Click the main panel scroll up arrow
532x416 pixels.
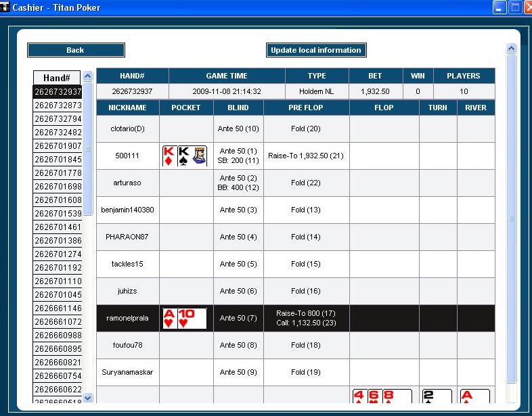511,49
